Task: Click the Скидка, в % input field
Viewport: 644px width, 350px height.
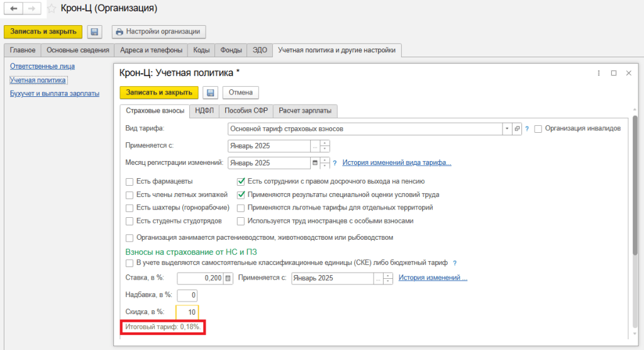Action: 187,312
